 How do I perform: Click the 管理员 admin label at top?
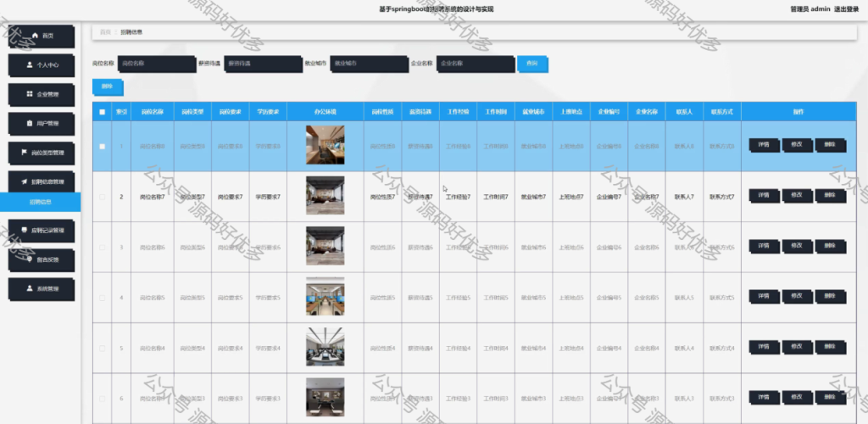(x=810, y=8)
